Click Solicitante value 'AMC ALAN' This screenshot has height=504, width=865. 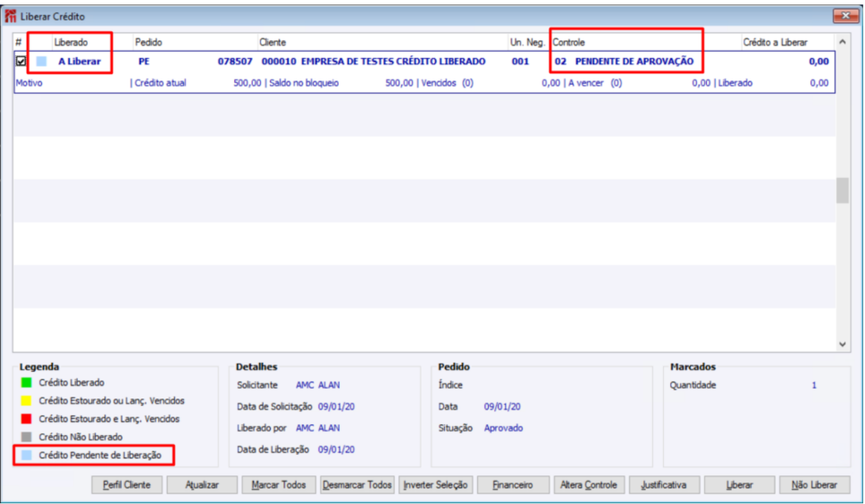[x=318, y=385]
